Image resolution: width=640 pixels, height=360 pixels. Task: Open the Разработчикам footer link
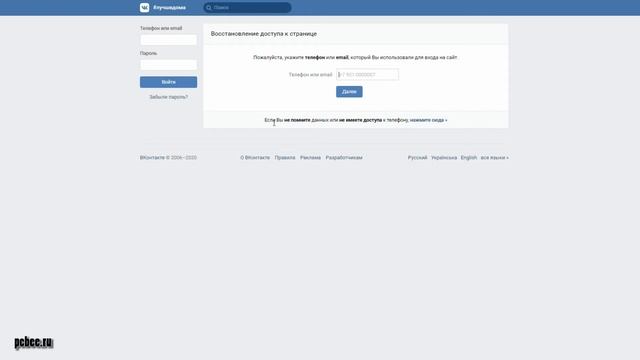pos(344,158)
